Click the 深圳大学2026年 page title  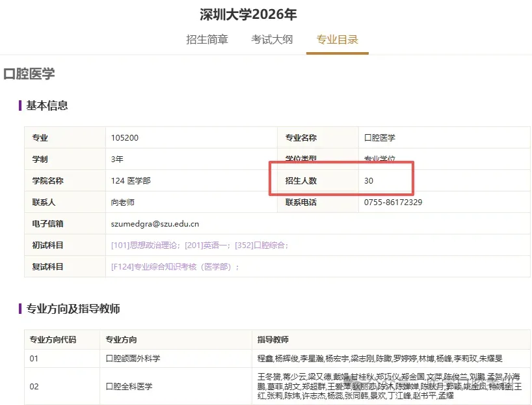(x=248, y=14)
